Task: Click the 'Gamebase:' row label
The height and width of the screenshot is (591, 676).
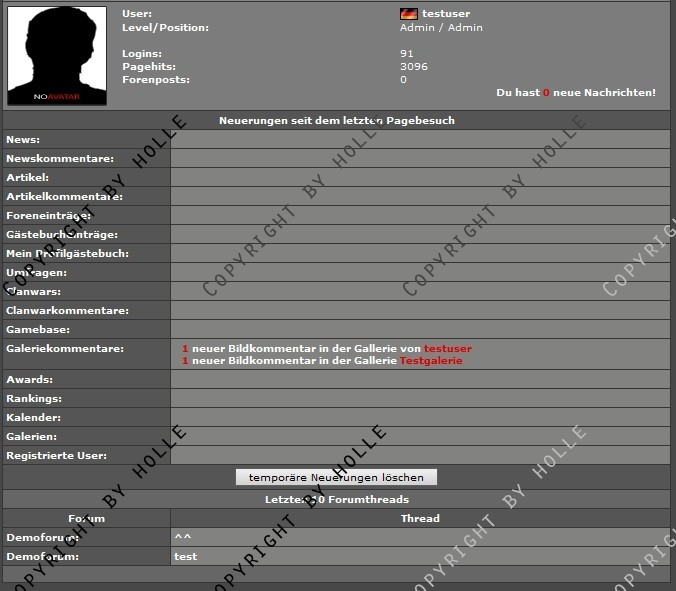Action: tap(38, 329)
